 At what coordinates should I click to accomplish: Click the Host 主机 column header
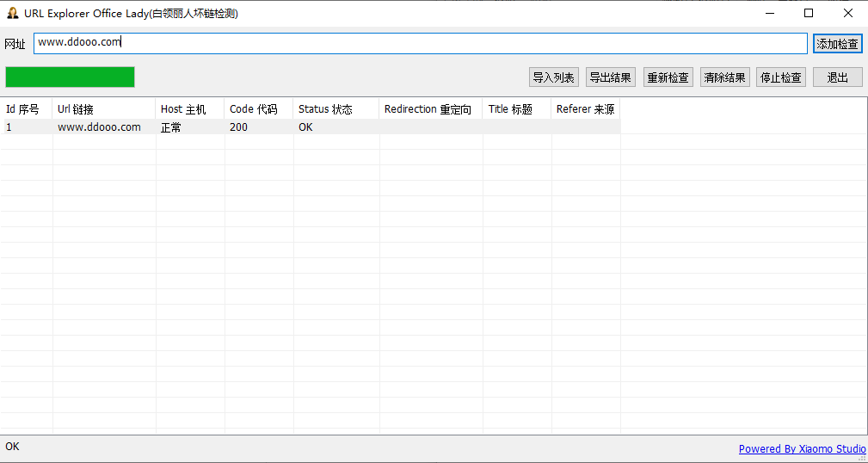pos(189,109)
